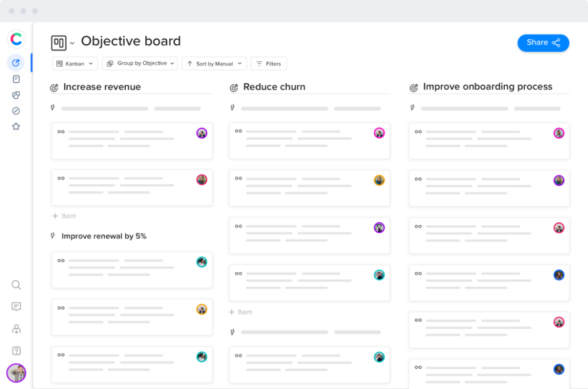The image size is (588, 389).
Task: Open the Filters menu
Action: (268, 63)
